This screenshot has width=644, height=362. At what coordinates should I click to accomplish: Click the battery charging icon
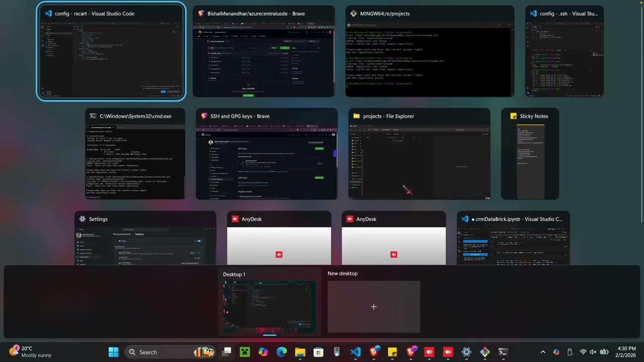coord(604,352)
